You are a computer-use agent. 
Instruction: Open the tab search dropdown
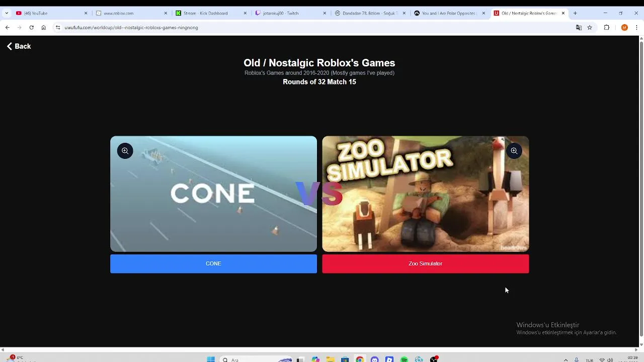coord(6,13)
